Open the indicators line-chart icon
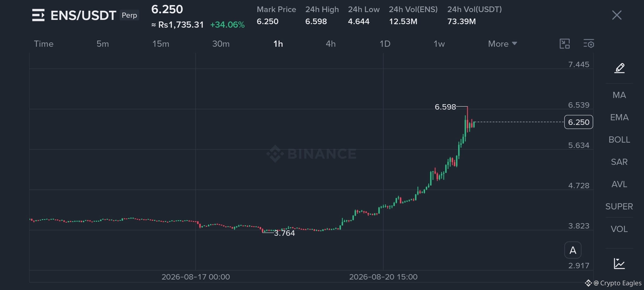Viewport: 644px width, 290px height. pyautogui.click(x=619, y=263)
